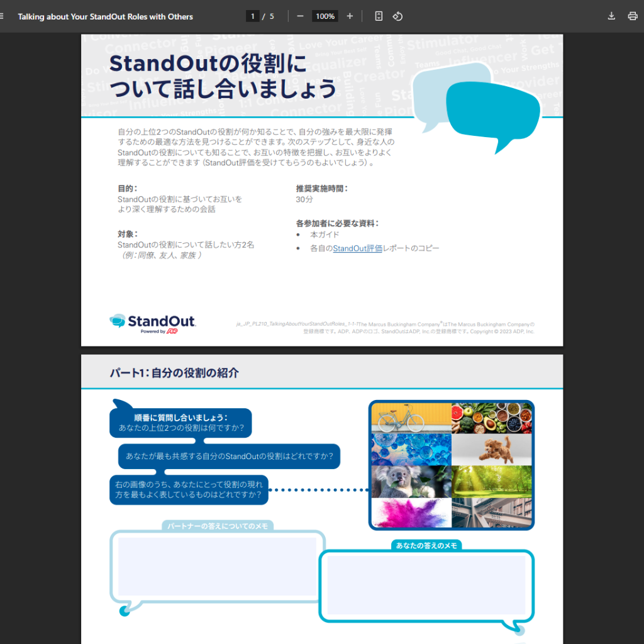The width and height of the screenshot is (644, 644).
Task: Edit the current page number field
Action: (x=252, y=16)
